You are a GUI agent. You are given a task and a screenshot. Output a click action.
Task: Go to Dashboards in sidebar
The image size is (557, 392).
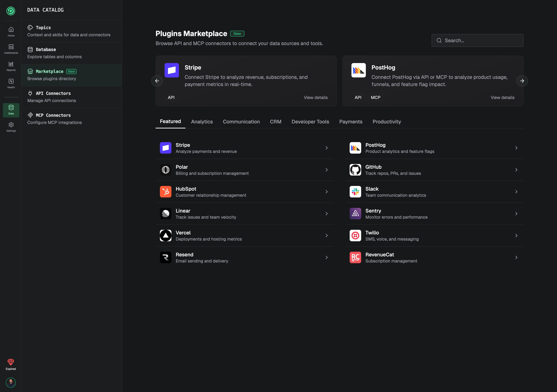click(x=11, y=49)
